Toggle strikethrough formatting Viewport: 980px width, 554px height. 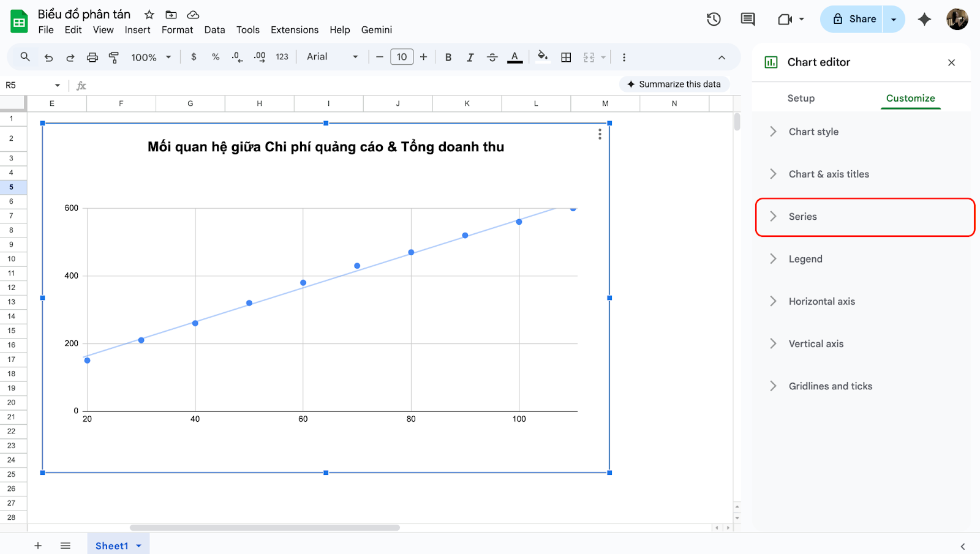point(492,58)
